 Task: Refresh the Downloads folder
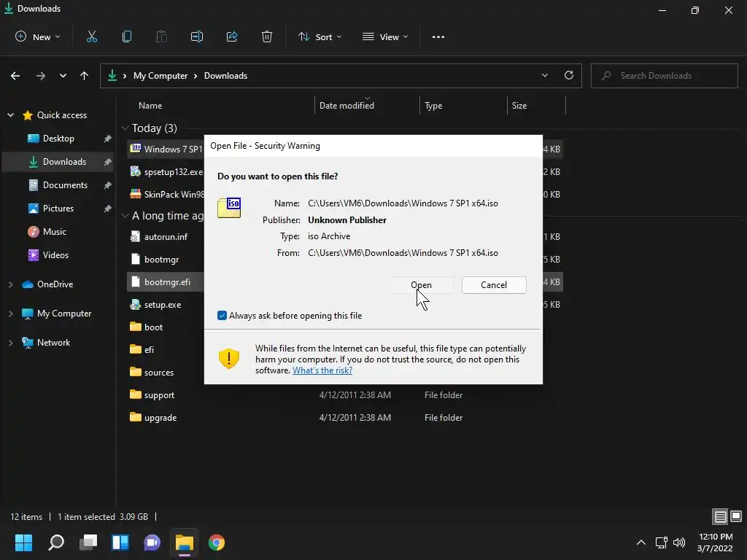[569, 75]
